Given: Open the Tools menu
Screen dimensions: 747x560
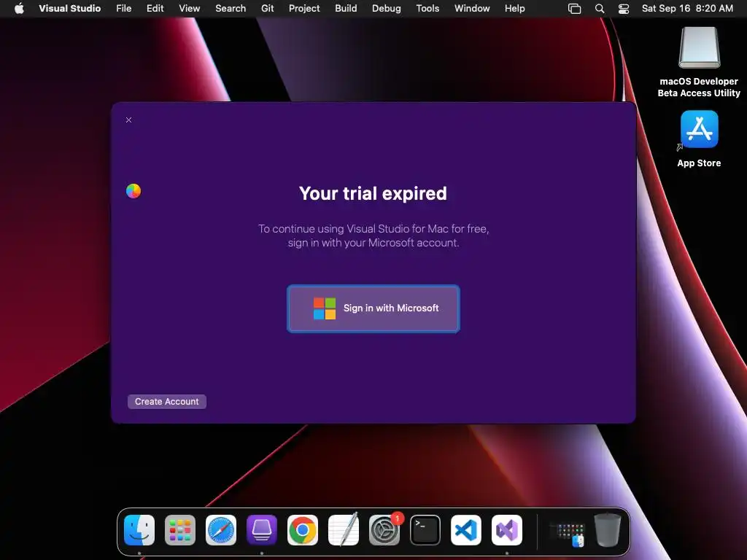Looking at the screenshot, I should click(x=427, y=8).
